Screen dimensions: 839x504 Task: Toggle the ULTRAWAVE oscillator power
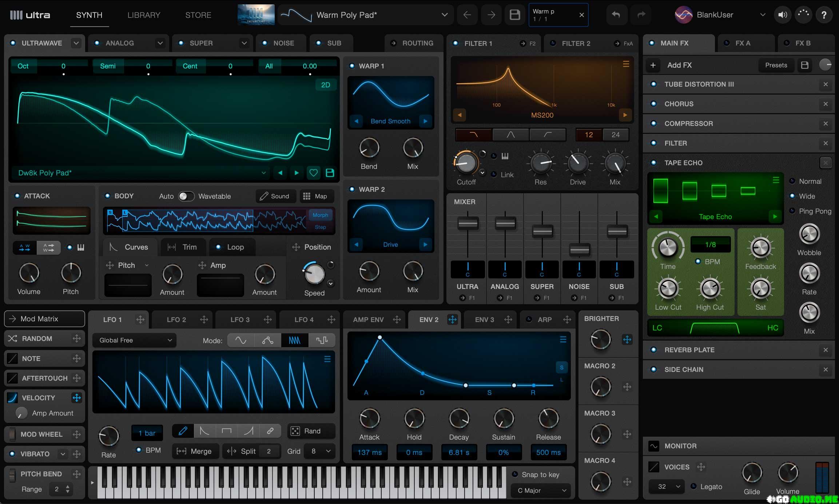13,43
